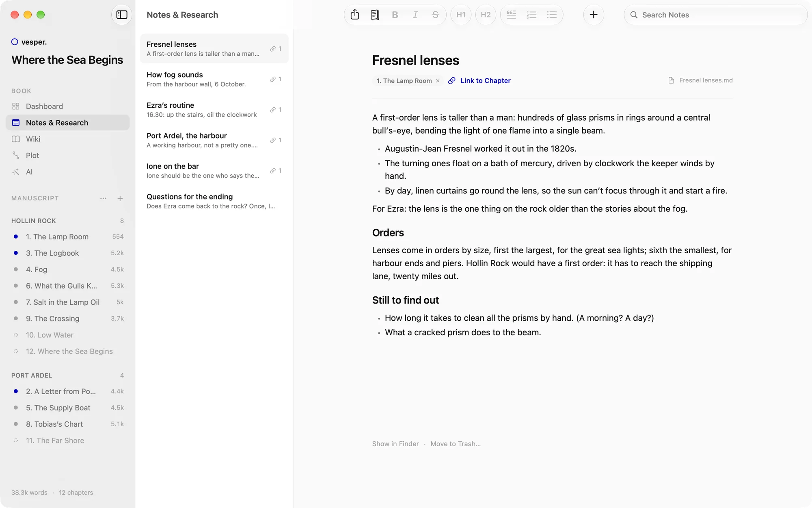Click Move to Trash…
Viewport: 812px width, 508px height.
pos(456,444)
